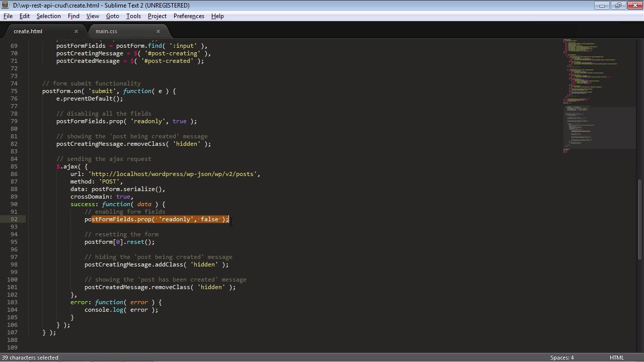This screenshot has width=644, height=362.
Task: Click line number 75 in gutter
Action: [x=14, y=91]
